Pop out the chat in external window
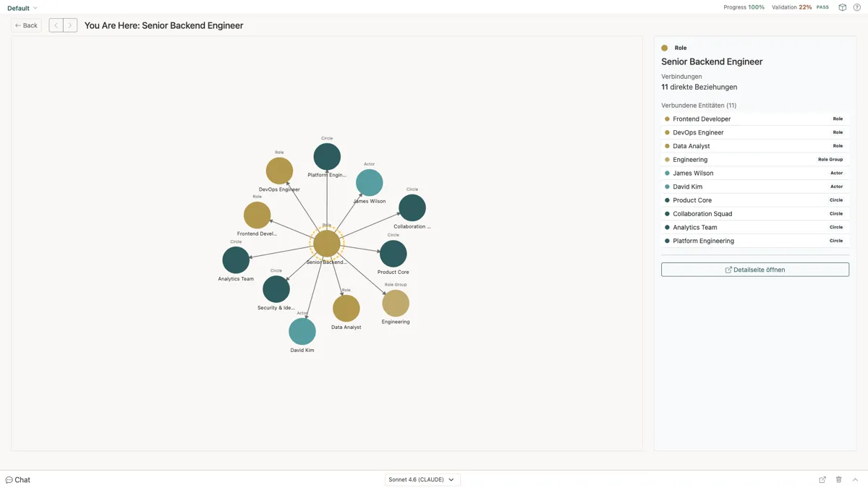The image size is (868, 488). point(822,479)
